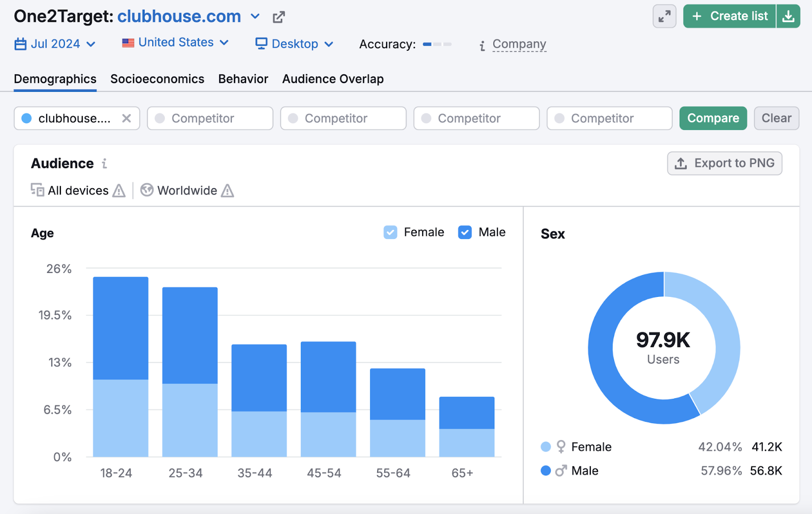
Task: Click the 35-44 age bar
Action: (259, 401)
